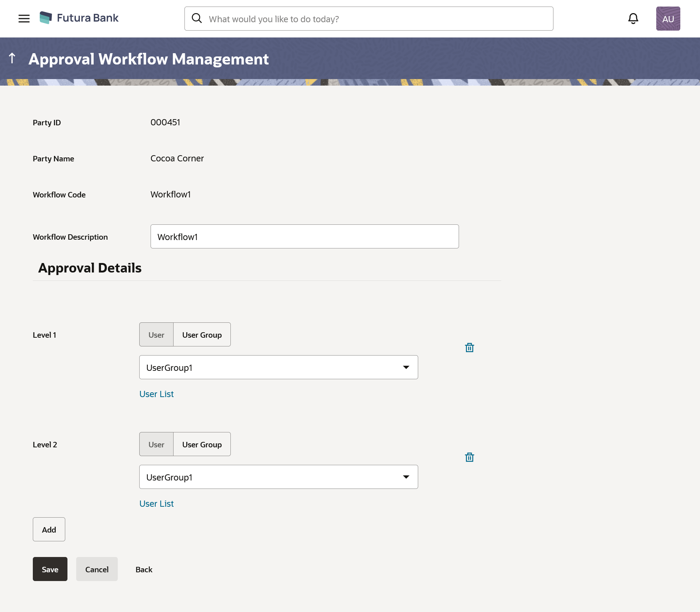Click the search magnifier icon
The image size is (700, 612).
point(197,18)
